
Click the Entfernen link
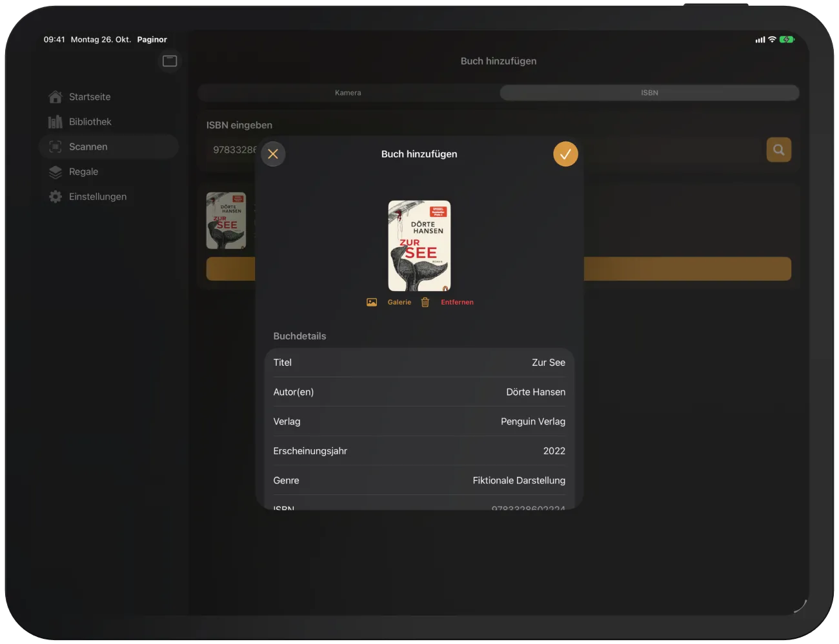[x=457, y=302]
